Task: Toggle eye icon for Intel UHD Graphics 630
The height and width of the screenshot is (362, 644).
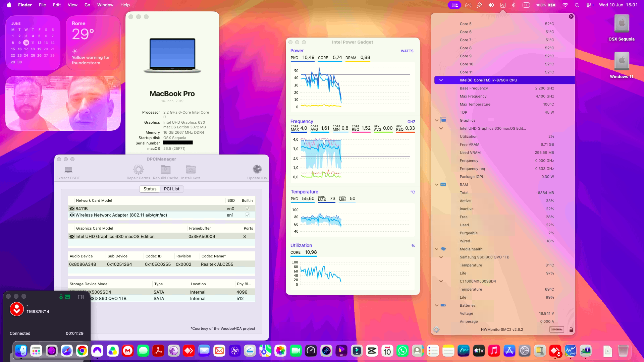Action: coord(72,237)
